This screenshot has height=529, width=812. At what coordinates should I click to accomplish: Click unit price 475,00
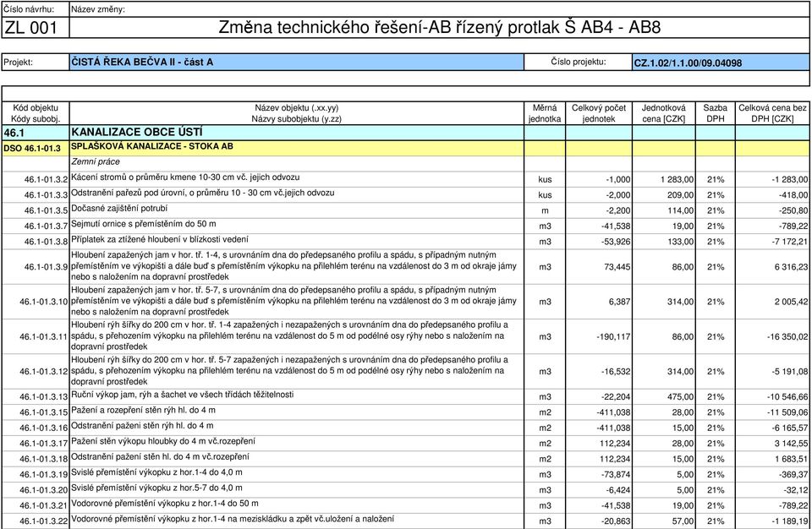(x=680, y=397)
